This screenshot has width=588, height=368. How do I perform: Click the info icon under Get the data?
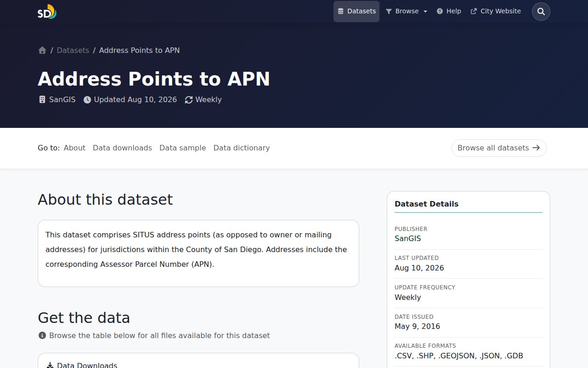click(x=42, y=335)
